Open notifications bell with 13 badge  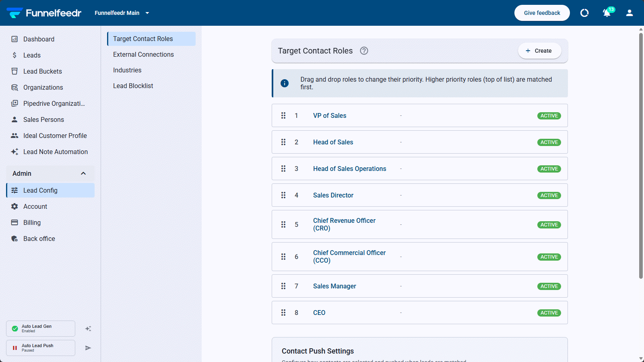pos(607,13)
